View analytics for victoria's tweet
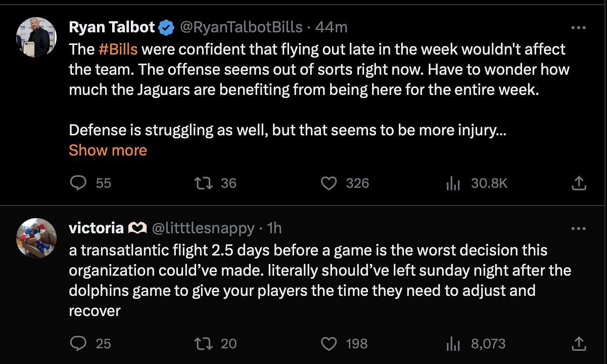Screen dimensions: 607x364 453,344
